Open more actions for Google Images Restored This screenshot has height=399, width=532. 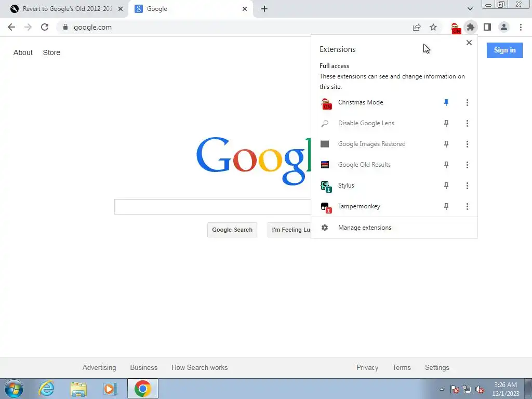tap(467, 144)
